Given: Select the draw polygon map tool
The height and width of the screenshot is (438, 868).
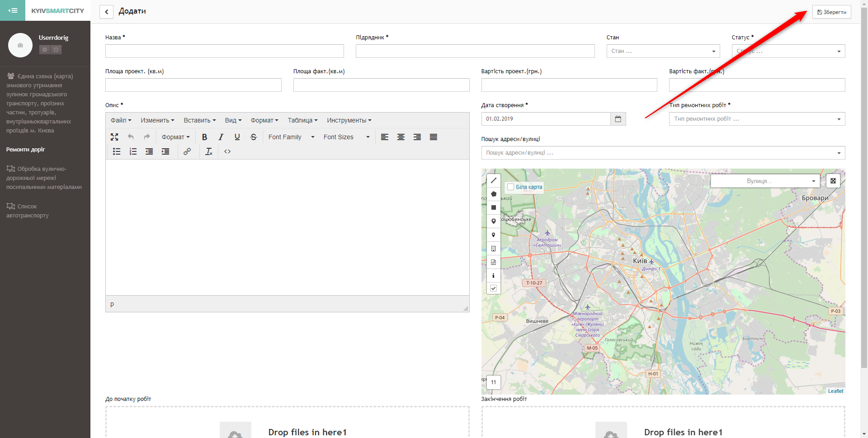Looking at the screenshot, I should click(494, 194).
